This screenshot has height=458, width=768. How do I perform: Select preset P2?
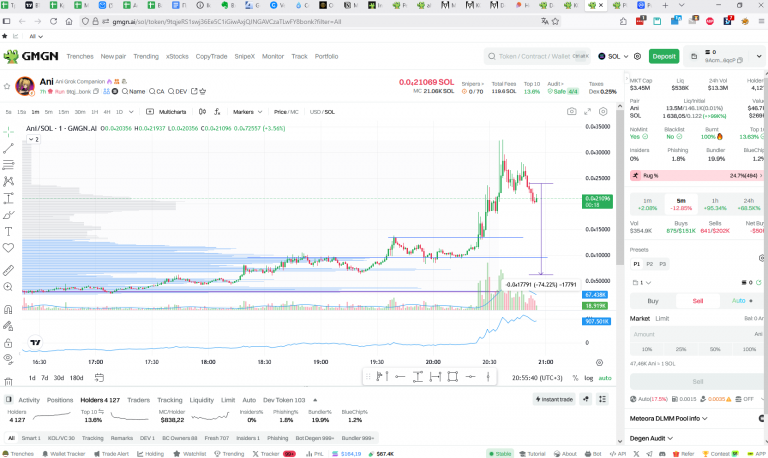point(649,264)
